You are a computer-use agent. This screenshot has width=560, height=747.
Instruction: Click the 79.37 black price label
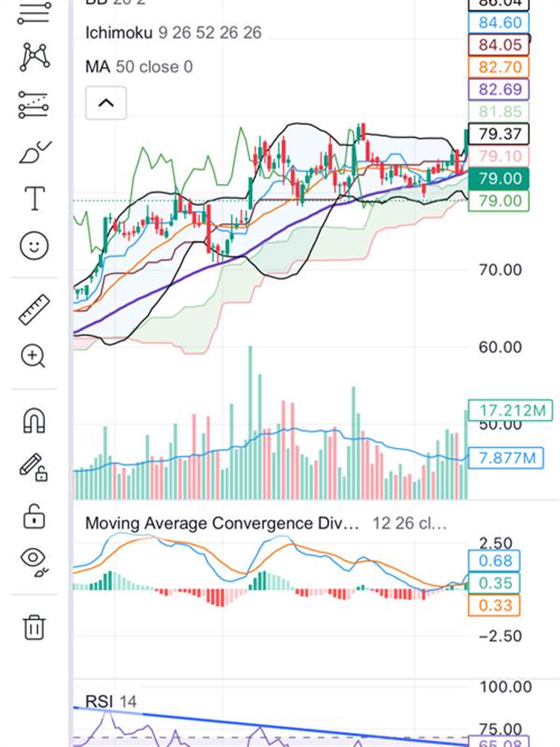point(498,134)
